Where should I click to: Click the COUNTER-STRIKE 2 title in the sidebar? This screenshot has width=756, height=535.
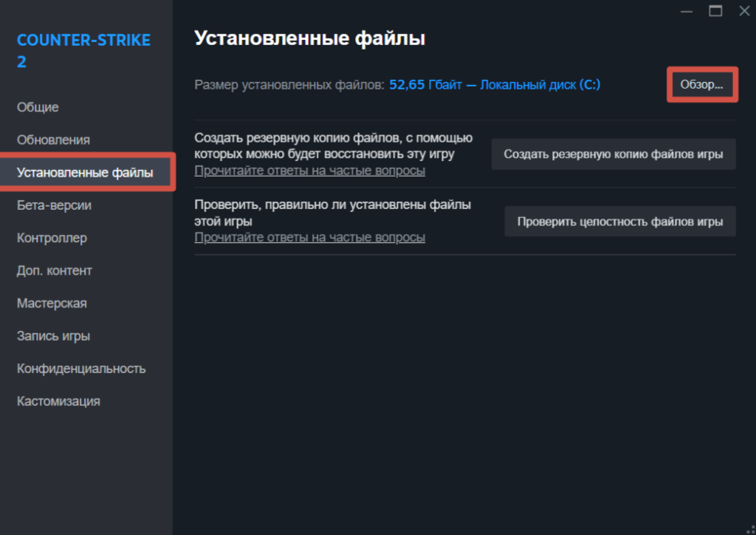pos(83,50)
